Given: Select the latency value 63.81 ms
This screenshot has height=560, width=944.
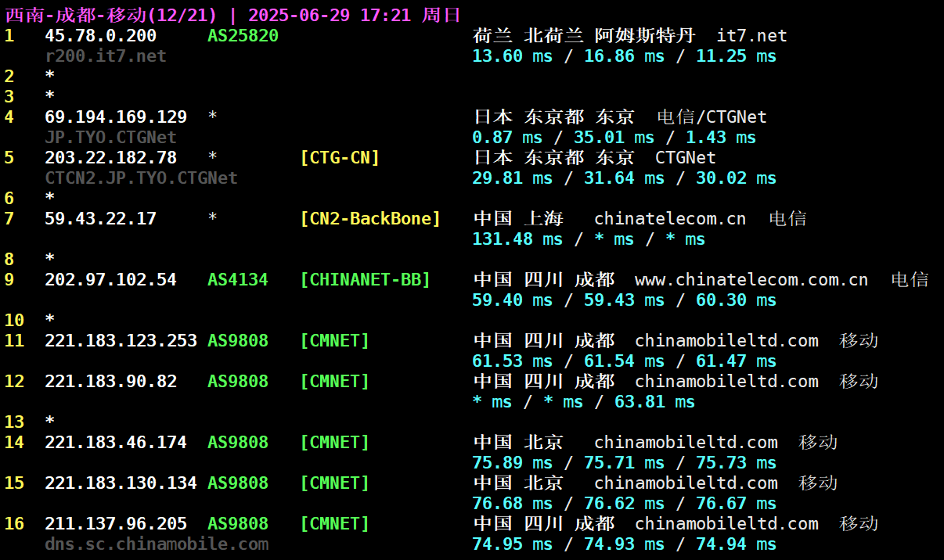Looking at the screenshot, I should tap(655, 402).
